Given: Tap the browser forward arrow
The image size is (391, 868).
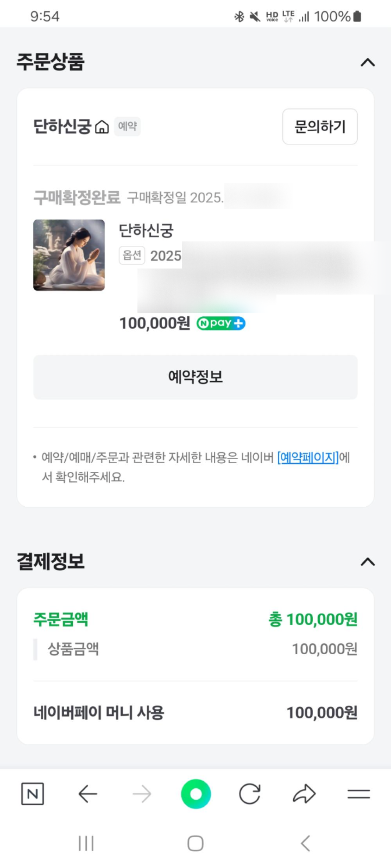Looking at the screenshot, I should [142, 794].
